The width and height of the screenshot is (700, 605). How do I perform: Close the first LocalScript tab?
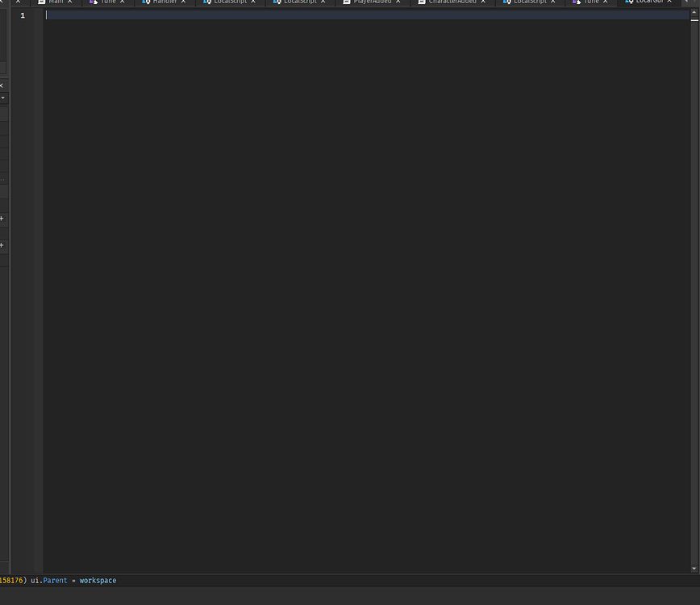[253, 2]
